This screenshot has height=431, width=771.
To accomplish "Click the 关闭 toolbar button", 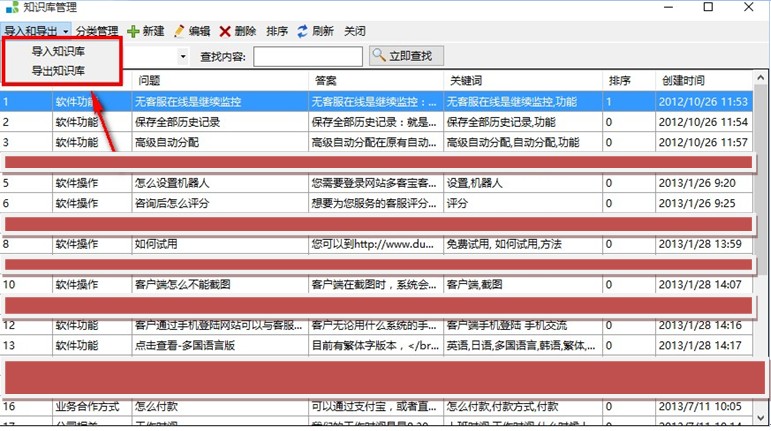I will tap(354, 32).
